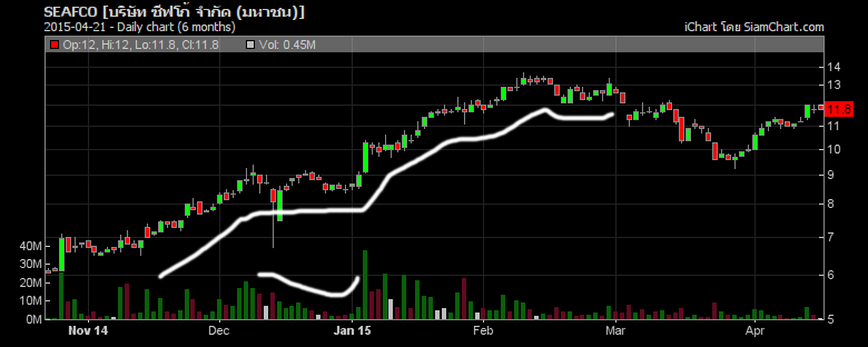
Task: Click the SEAFCO stock title text
Action: coord(174,12)
